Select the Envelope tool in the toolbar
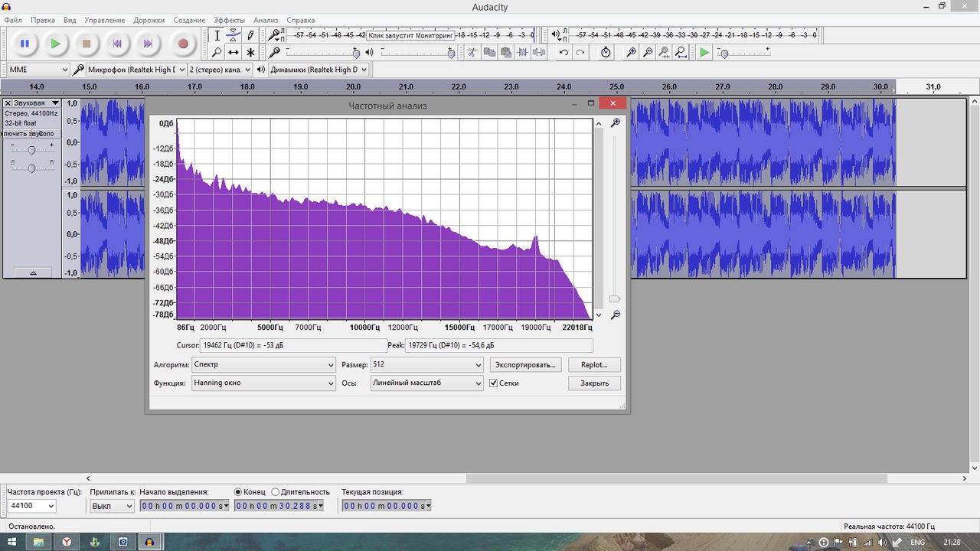The width and height of the screenshot is (980, 551). [234, 35]
